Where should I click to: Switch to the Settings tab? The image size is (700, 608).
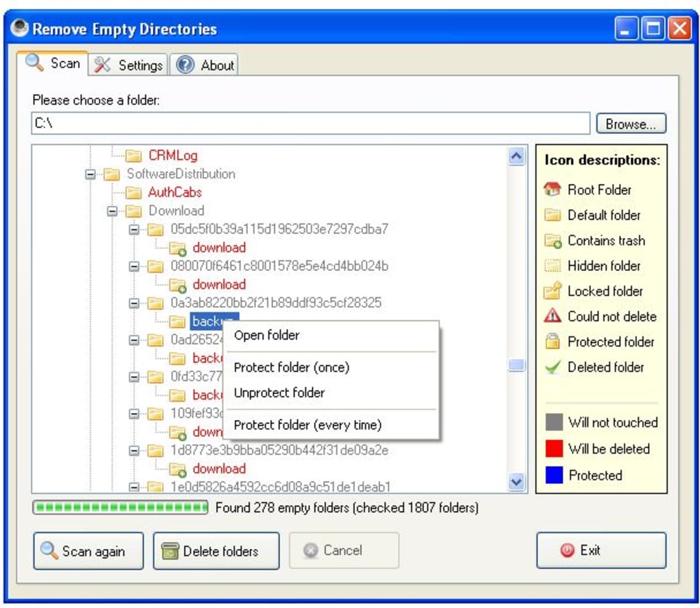pos(129,65)
